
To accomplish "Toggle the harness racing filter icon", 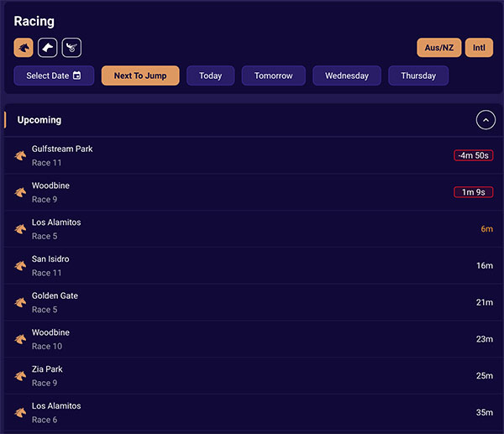I will tap(71, 48).
